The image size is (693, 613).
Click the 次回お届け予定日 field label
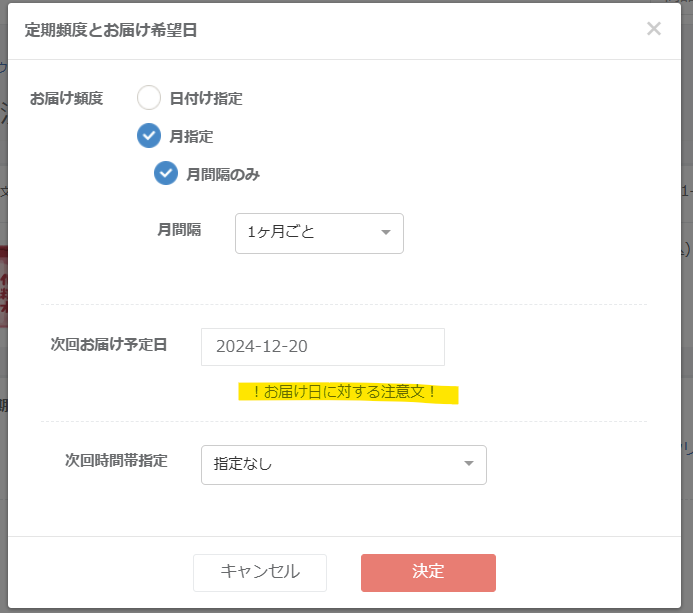[x=109, y=345]
